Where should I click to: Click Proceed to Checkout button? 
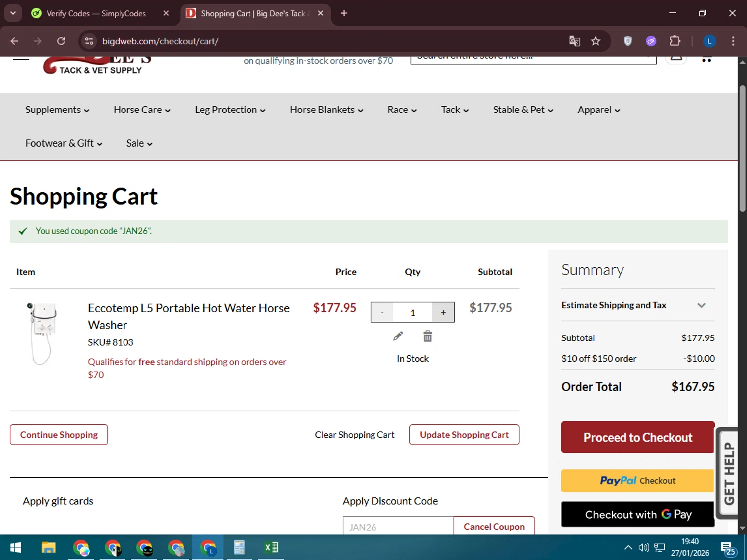tap(637, 438)
